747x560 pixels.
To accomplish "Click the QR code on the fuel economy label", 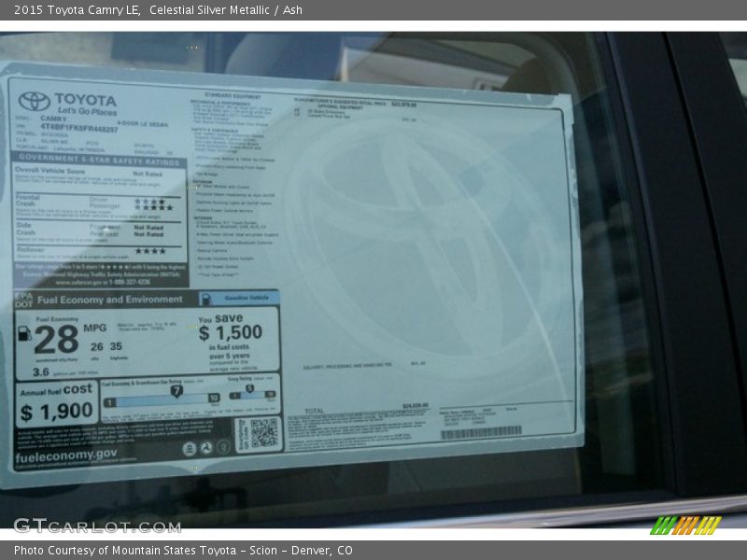I will (264, 433).
